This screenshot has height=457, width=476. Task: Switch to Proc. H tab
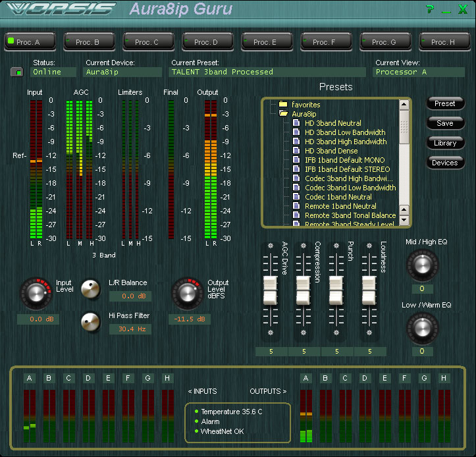click(442, 42)
